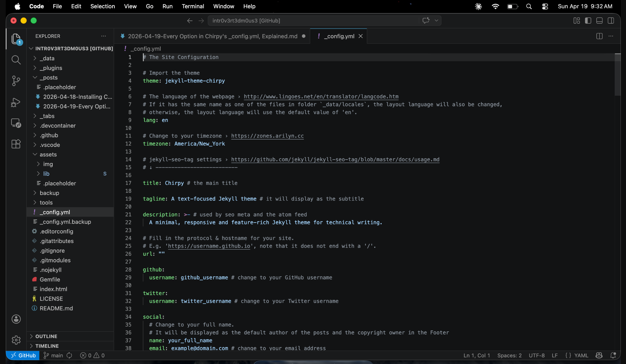Split the editor to the right
626x364 pixels.
pos(599,36)
